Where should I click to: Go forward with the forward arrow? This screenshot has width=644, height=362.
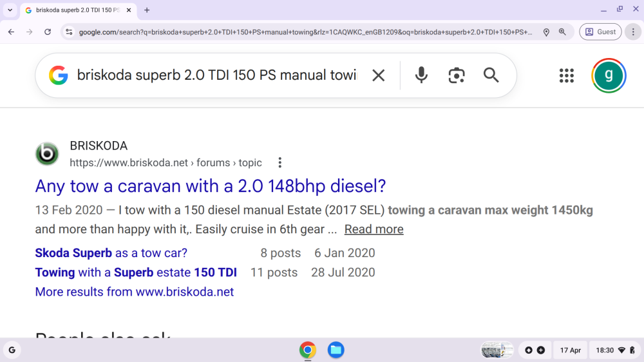click(29, 32)
